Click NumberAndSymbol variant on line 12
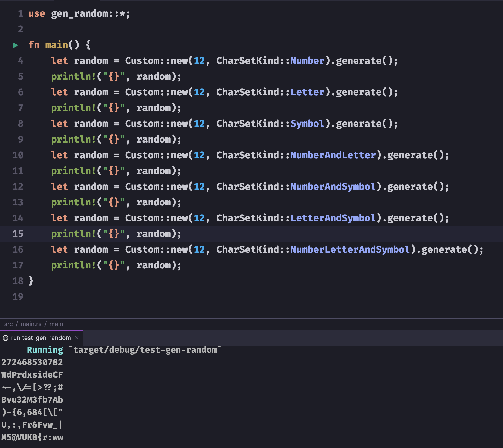503x448 pixels. [333, 187]
